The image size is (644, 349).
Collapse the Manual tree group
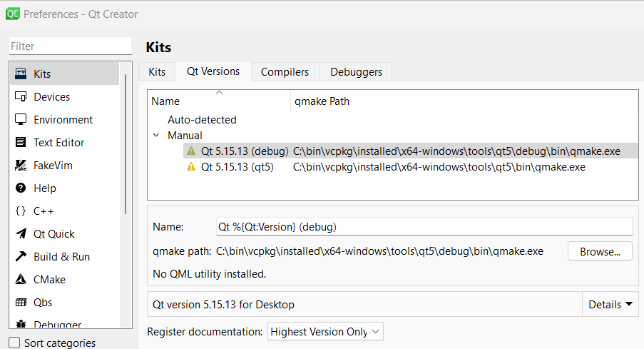(156, 136)
